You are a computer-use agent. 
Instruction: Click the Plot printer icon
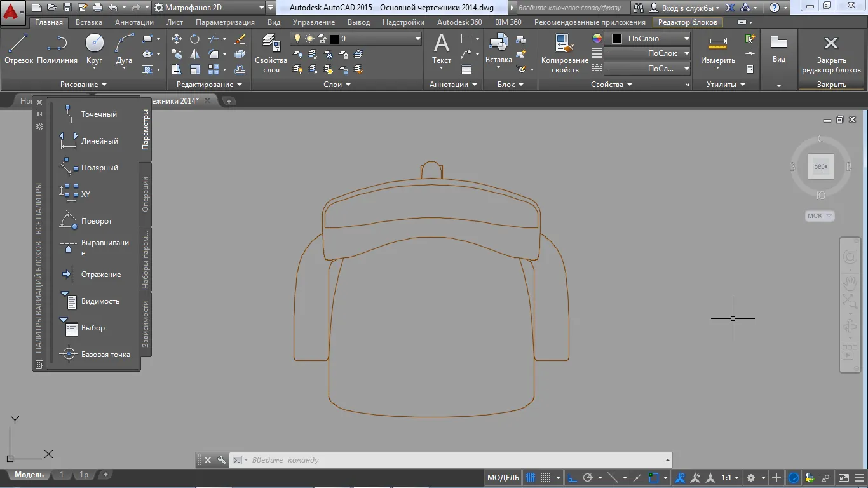[x=97, y=8]
